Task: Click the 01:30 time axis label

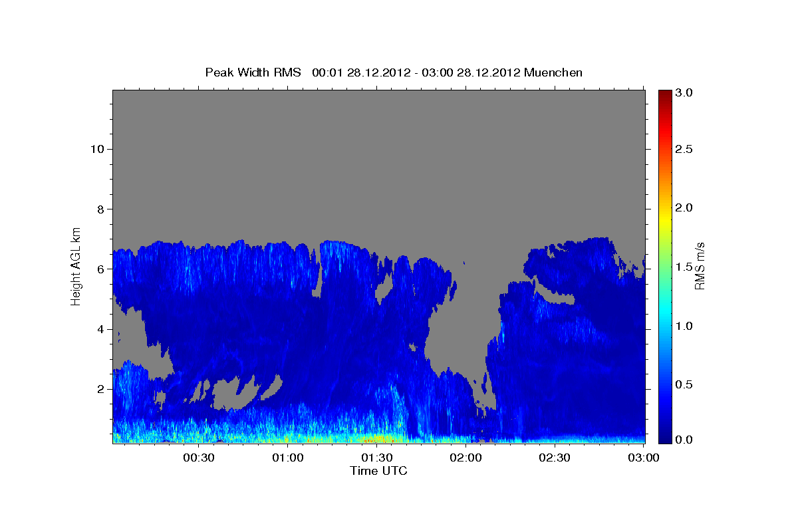Action: [376, 458]
